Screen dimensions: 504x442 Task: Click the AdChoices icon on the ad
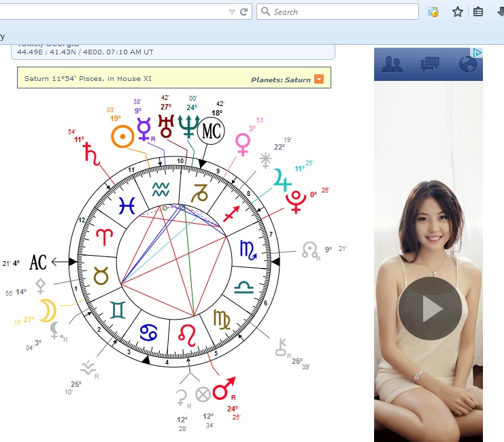click(477, 52)
